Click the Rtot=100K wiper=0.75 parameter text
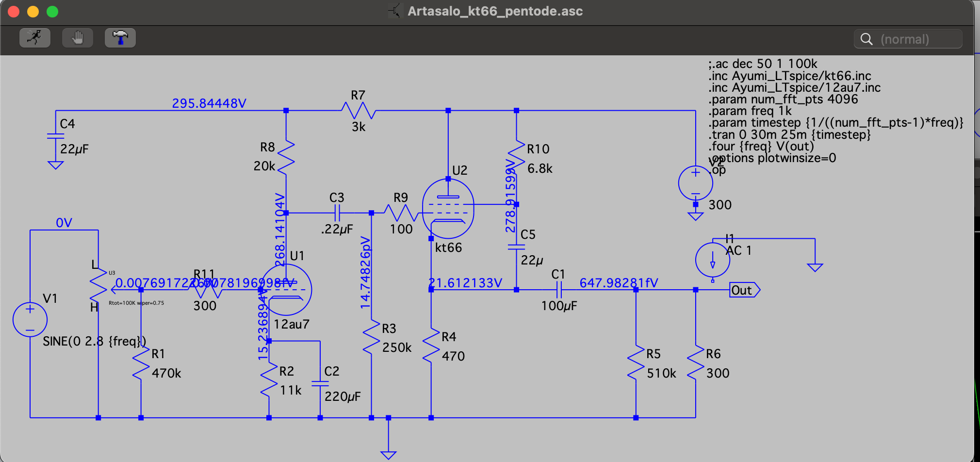 [136, 303]
